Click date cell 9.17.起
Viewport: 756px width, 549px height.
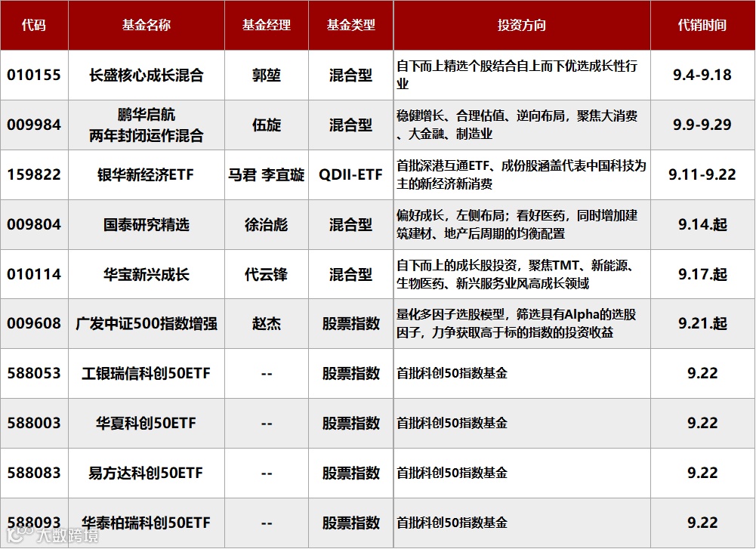tap(702, 274)
